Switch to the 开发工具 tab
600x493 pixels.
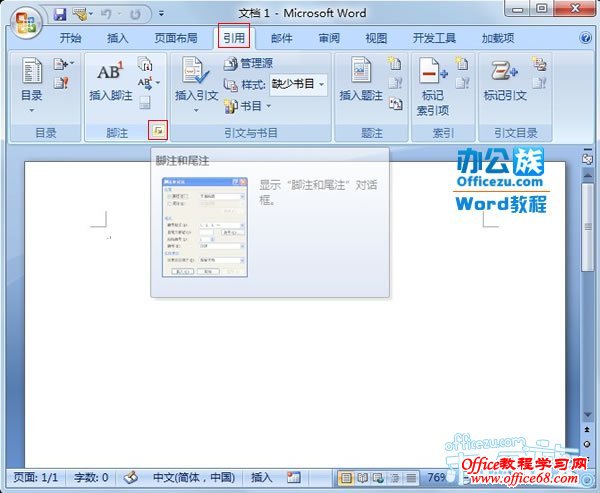coord(434,38)
